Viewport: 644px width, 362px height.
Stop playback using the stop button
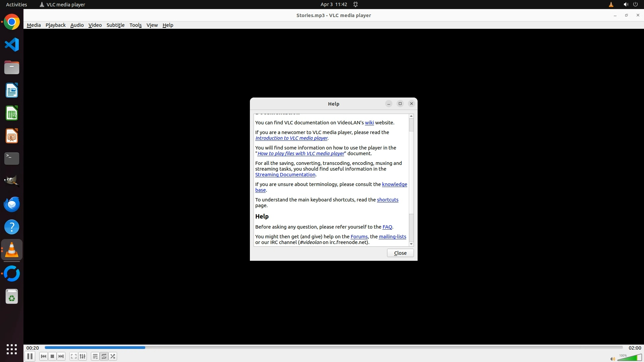(x=52, y=356)
